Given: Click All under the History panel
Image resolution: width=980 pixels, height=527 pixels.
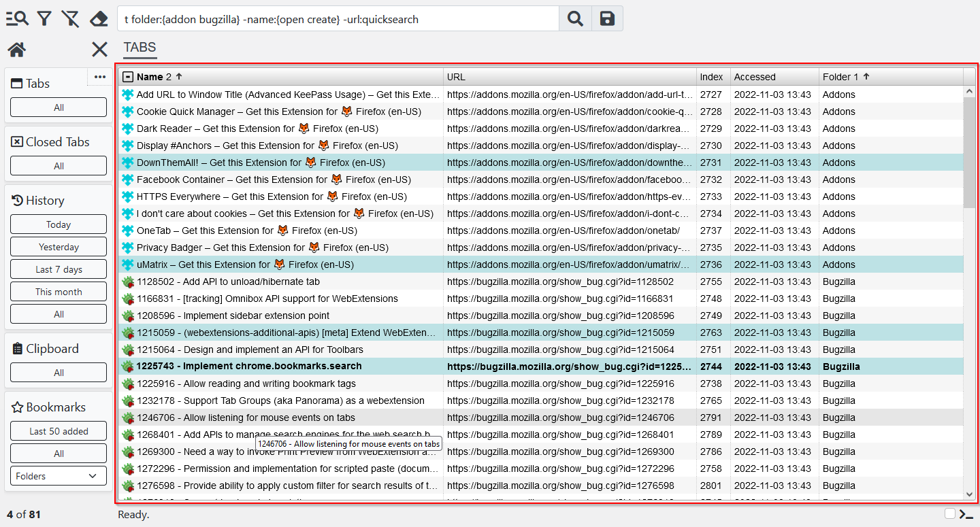Looking at the screenshot, I should (59, 314).
